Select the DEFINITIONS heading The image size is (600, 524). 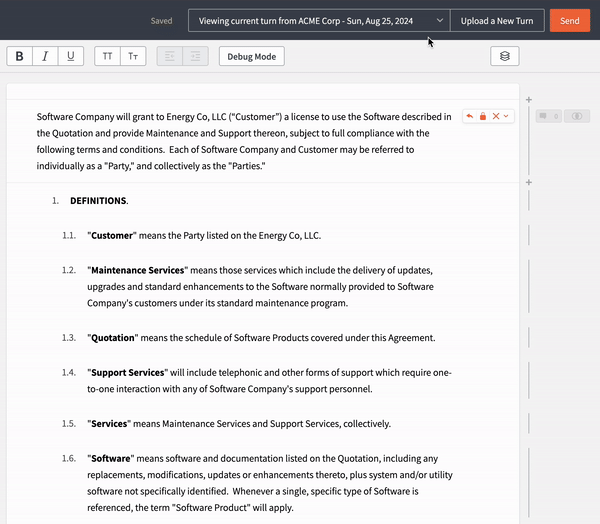[x=99, y=201]
